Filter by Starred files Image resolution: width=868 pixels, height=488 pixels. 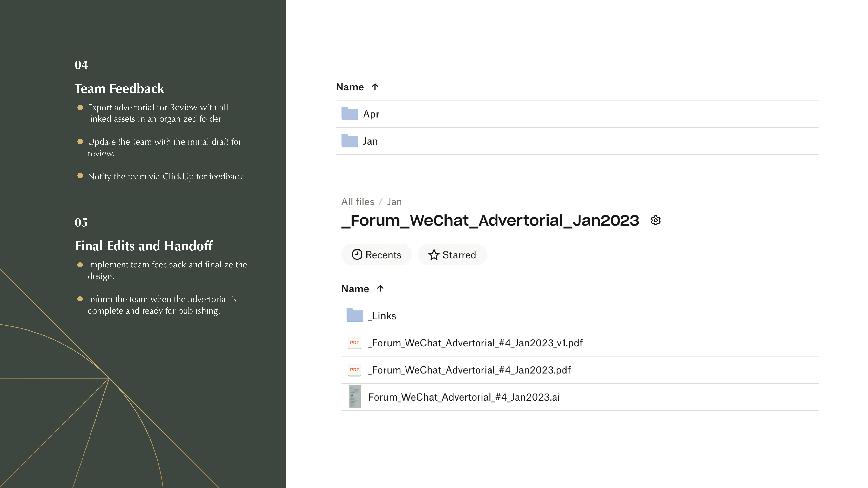tap(452, 255)
